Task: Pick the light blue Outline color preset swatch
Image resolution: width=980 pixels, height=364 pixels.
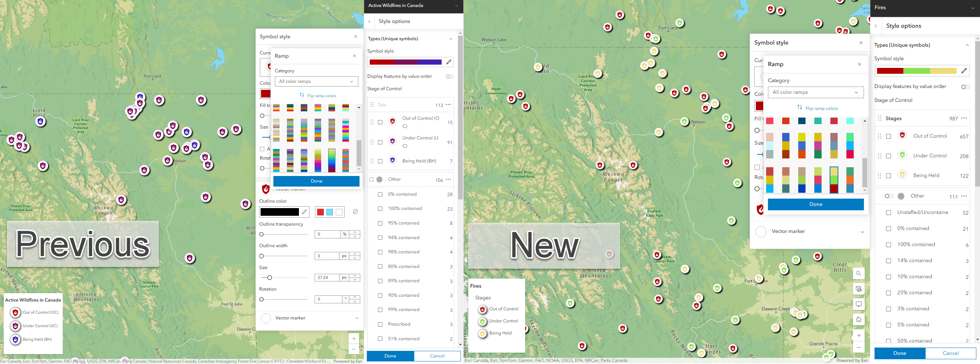Action: point(330,212)
